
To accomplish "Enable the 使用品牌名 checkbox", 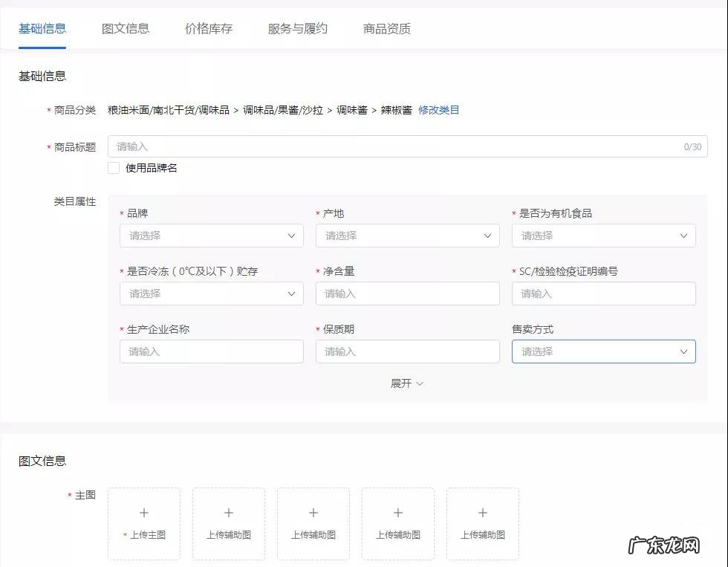I will 114,168.
